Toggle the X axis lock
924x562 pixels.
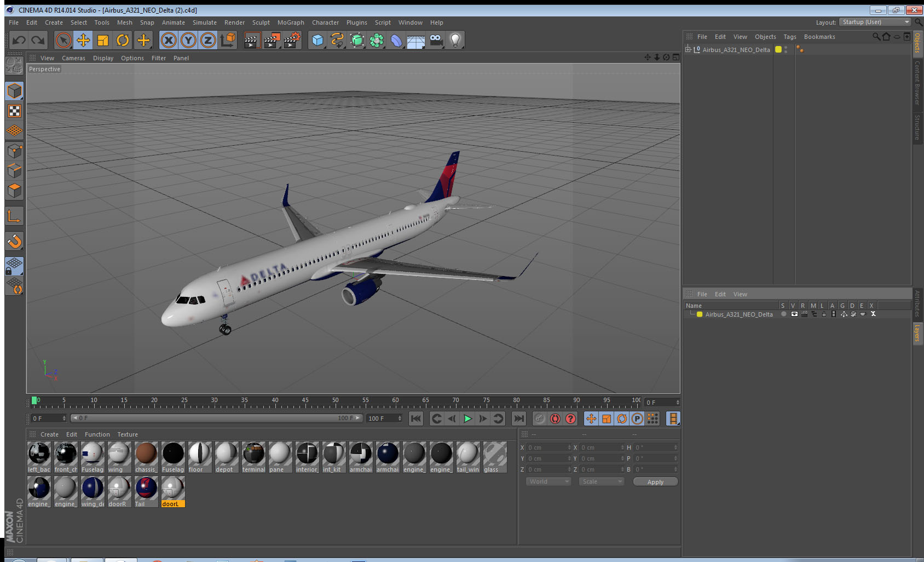[169, 40]
